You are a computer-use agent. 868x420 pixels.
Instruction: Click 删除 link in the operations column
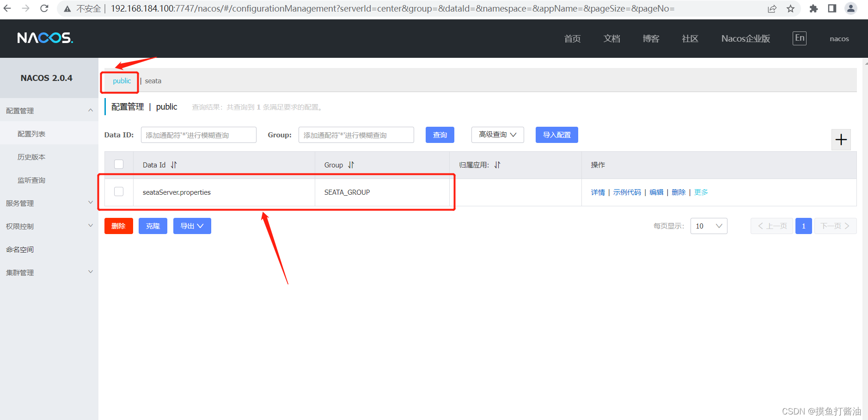point(679,192)
